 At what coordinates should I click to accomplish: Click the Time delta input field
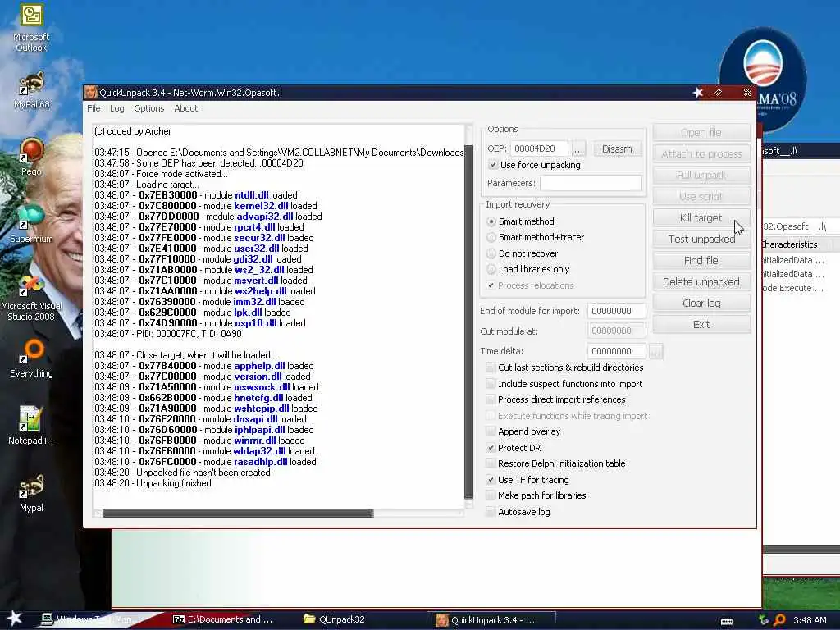(x=616, y=351)
